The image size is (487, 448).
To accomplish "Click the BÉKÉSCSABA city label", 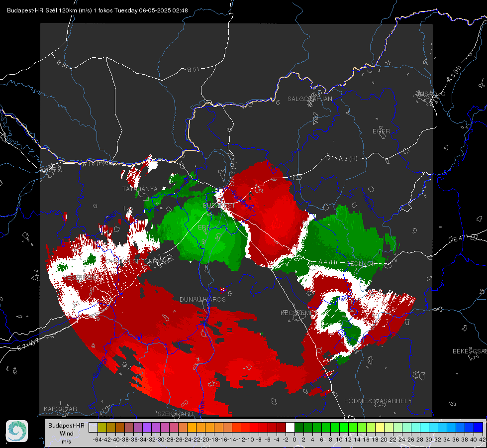I will click(x=470, y=351).
